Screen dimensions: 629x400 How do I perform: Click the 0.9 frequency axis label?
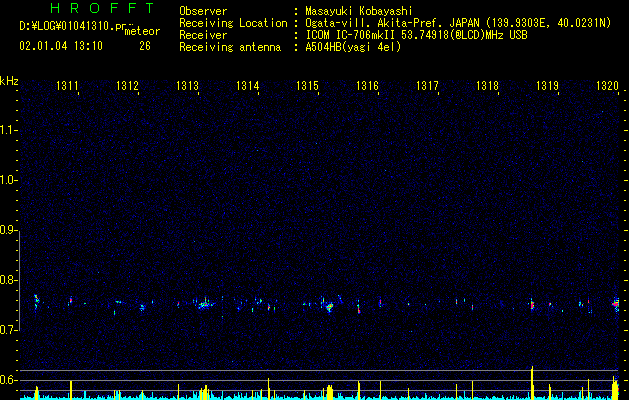(x=9, y=230)
